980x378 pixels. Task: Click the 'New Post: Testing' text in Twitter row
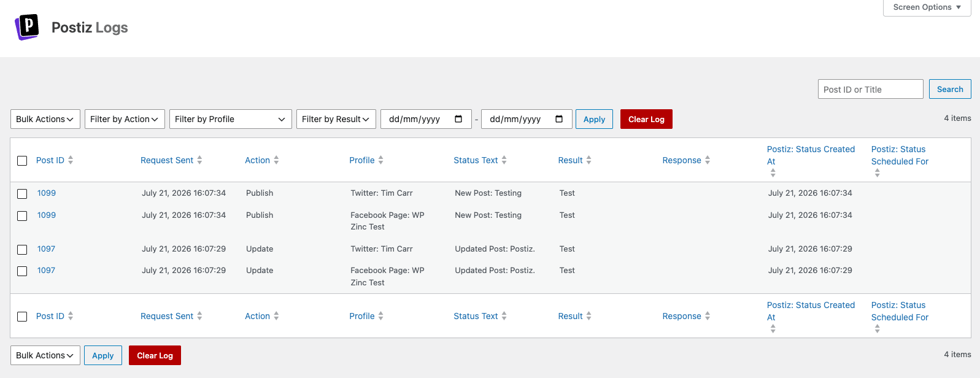[x=488, y=193]
